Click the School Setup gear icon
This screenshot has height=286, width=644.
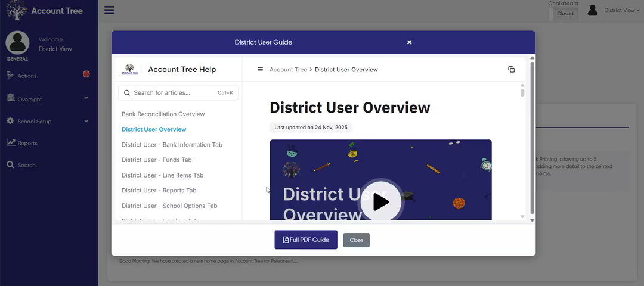click(x=10, y=121)
